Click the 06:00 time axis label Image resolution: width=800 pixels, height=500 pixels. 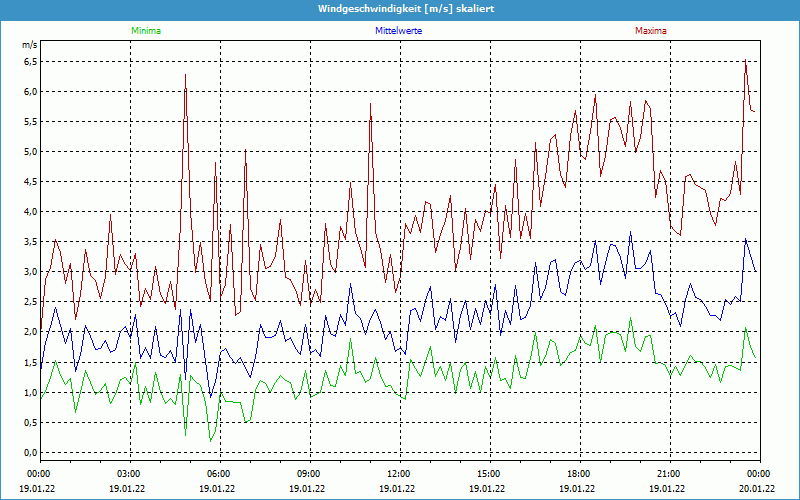[x=220, y=474]
